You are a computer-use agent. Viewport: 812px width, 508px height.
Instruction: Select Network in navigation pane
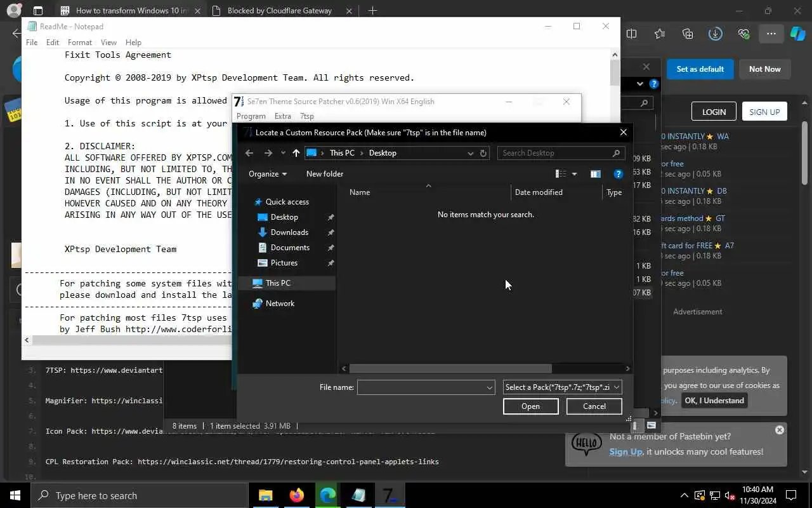280,304
